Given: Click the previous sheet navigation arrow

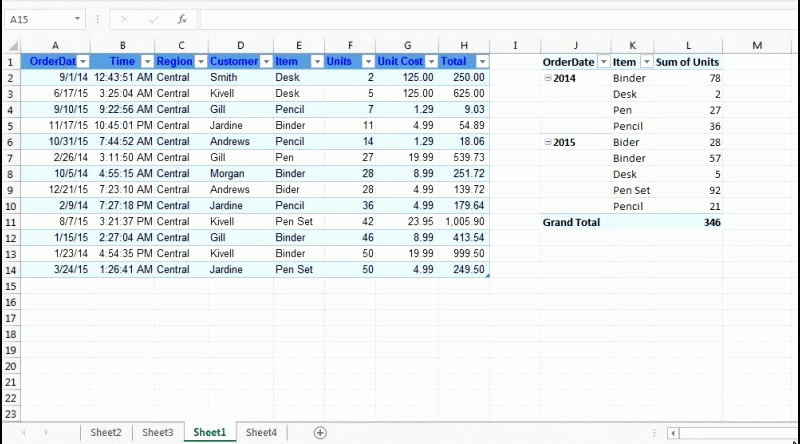Looking at the screenshot, I should click(x=24, y=433).
